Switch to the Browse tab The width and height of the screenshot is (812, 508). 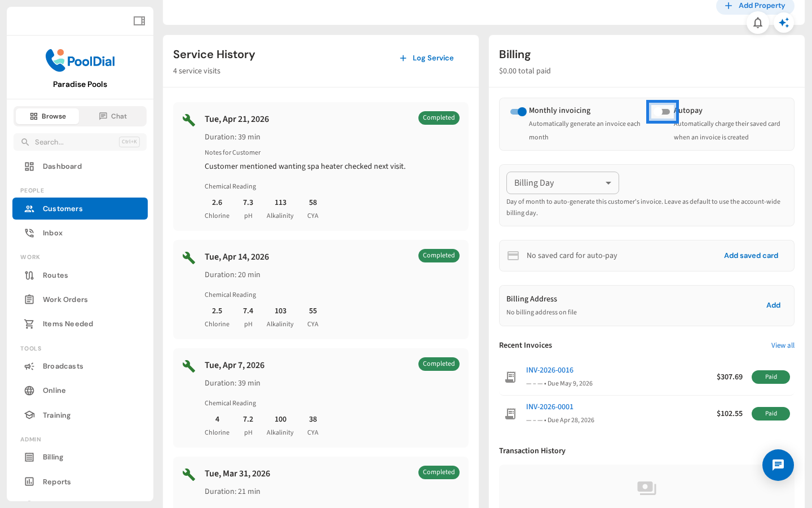pyautogui.click(x=47, y=116)
